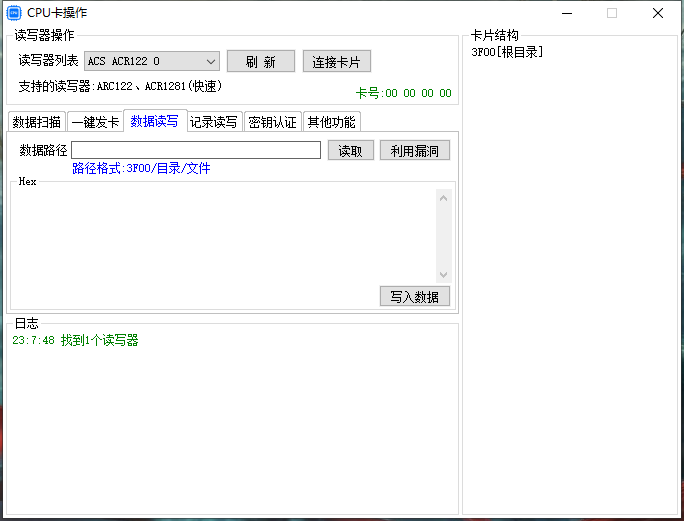Open the 读写器列表 reader dropdown
The width and height of the screenshot is (684, 521).
pos(152,61)
